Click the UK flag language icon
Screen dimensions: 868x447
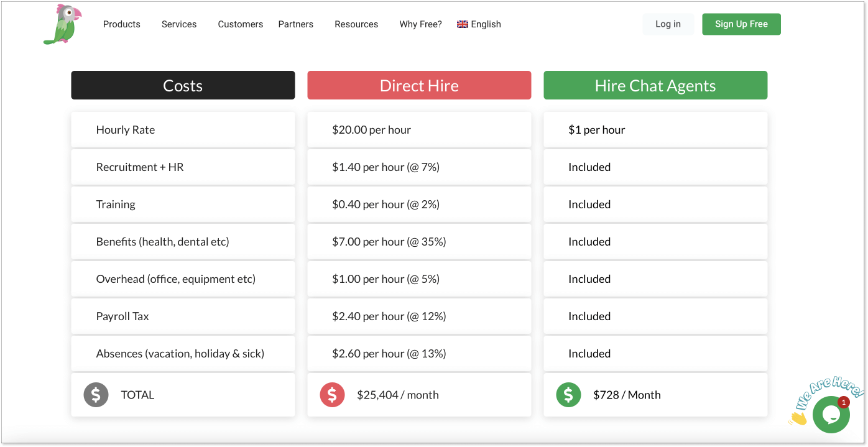[463, 24]
